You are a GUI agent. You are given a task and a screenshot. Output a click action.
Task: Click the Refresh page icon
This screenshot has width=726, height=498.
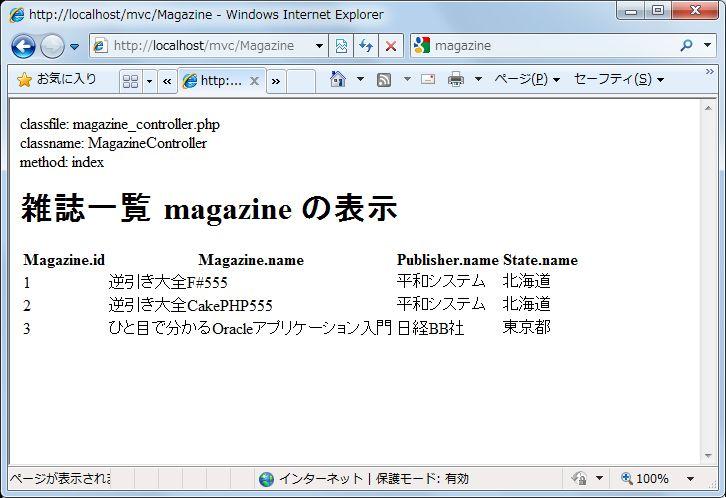pyautogui.click(x=366, y=46)
